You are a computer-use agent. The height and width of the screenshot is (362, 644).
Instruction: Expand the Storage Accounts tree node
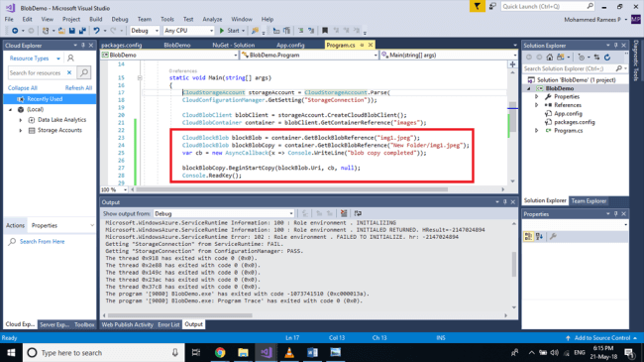point(21,130)
